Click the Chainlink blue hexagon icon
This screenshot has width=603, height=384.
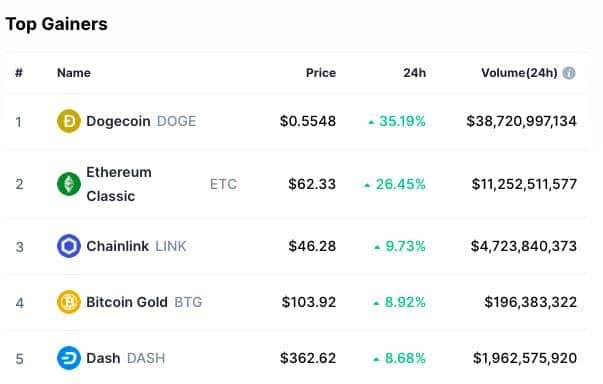point(69,246)
